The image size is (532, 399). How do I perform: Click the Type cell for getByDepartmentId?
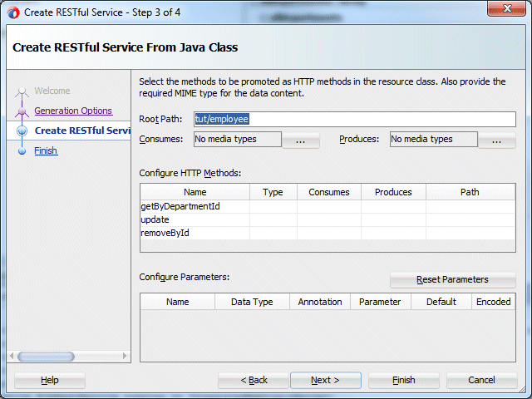(273, 206)
